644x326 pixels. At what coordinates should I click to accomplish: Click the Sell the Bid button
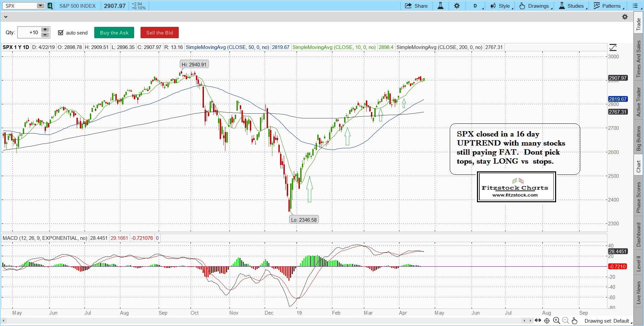pos(159,33)
